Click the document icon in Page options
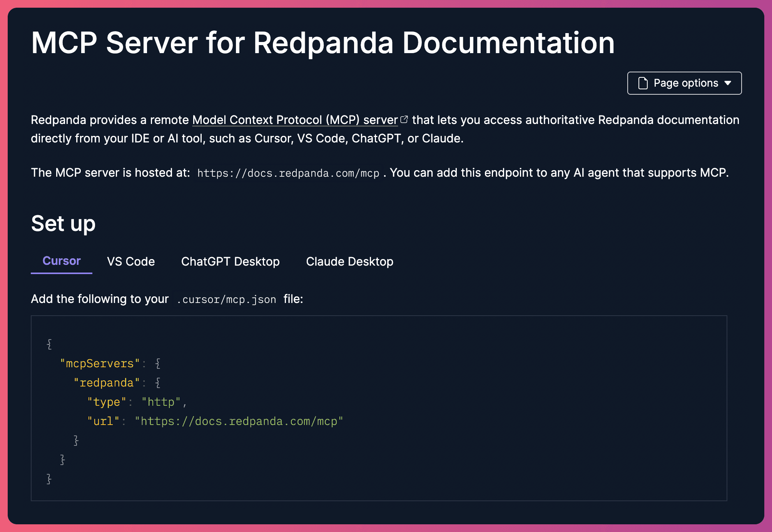The width and height of the screenshot is (772, 532). [643, 83]
